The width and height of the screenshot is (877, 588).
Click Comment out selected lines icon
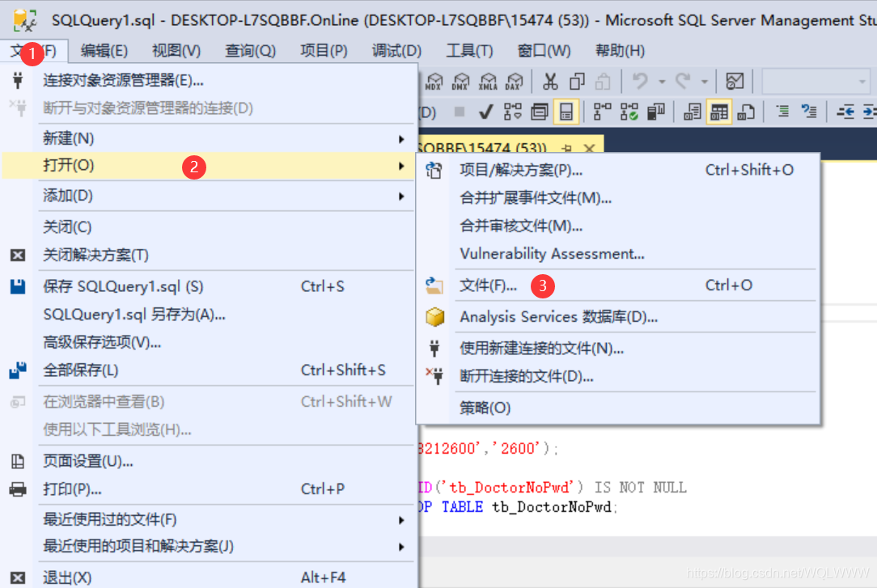click(x=782, y=112)
